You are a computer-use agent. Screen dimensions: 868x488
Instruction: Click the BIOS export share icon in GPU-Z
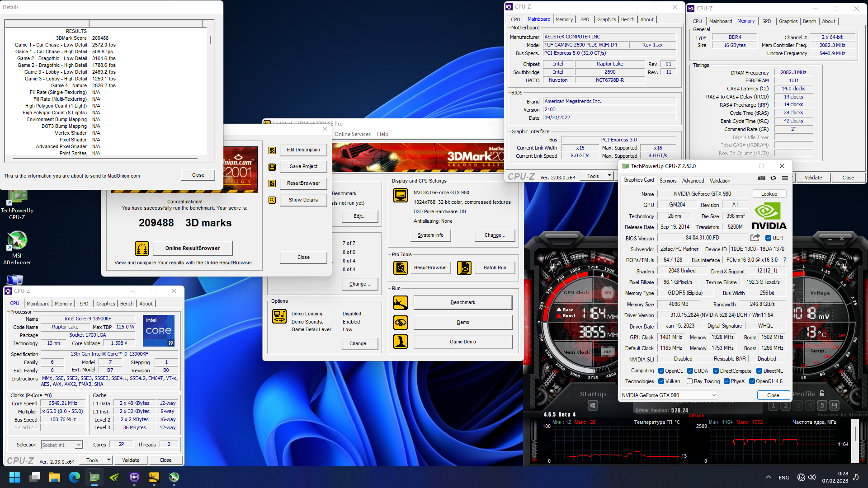pyautogui.click(x=755, y=238)
